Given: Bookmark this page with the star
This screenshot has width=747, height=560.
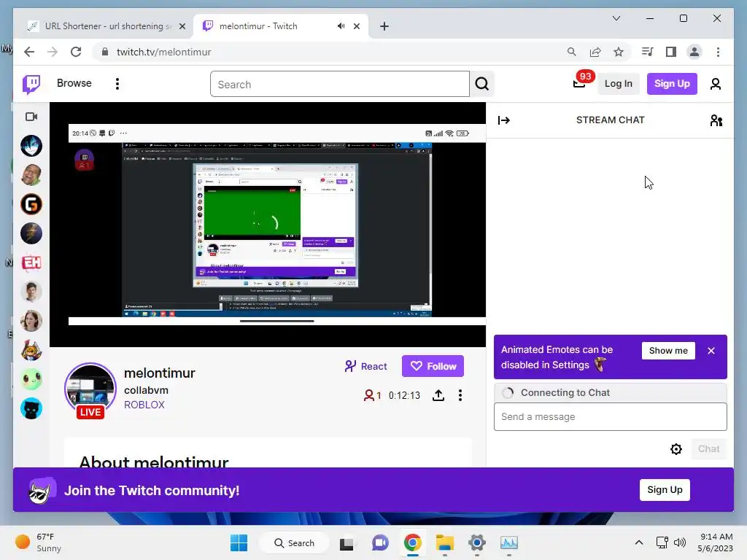Looking at the screenshot, I should (619, 52).
